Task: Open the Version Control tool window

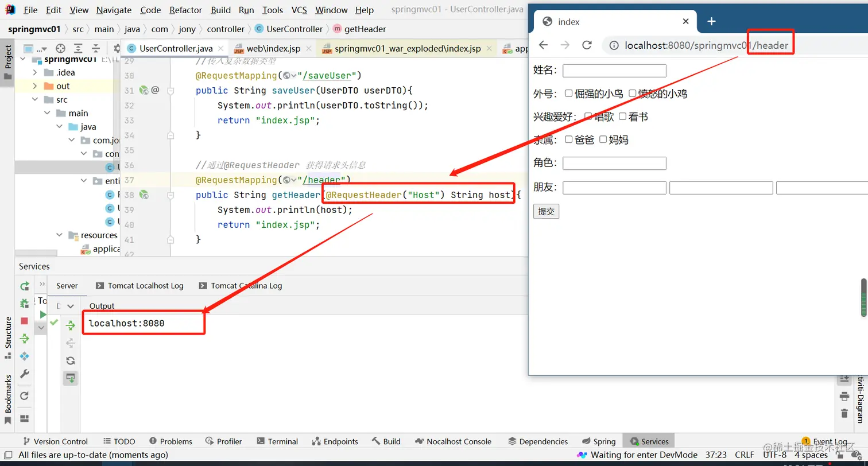Action: (x=55, y=441)
